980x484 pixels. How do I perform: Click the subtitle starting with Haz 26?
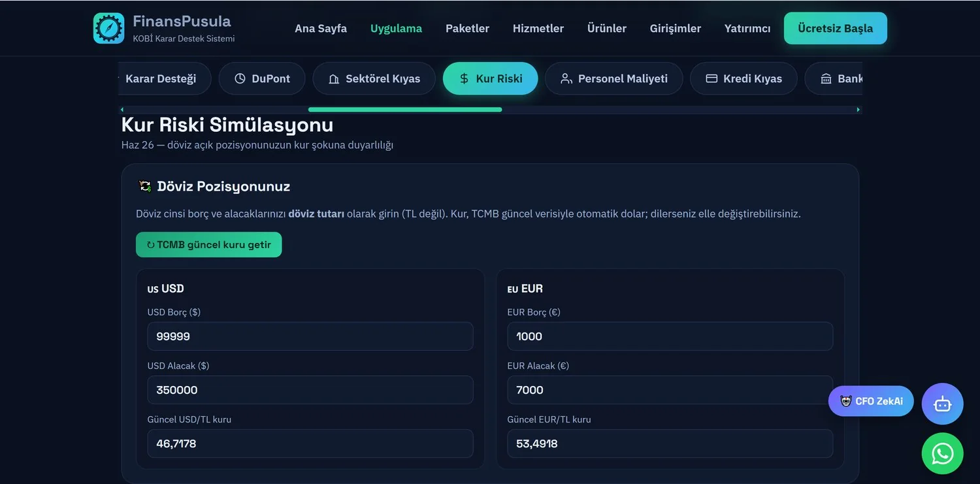click(257, 145)
